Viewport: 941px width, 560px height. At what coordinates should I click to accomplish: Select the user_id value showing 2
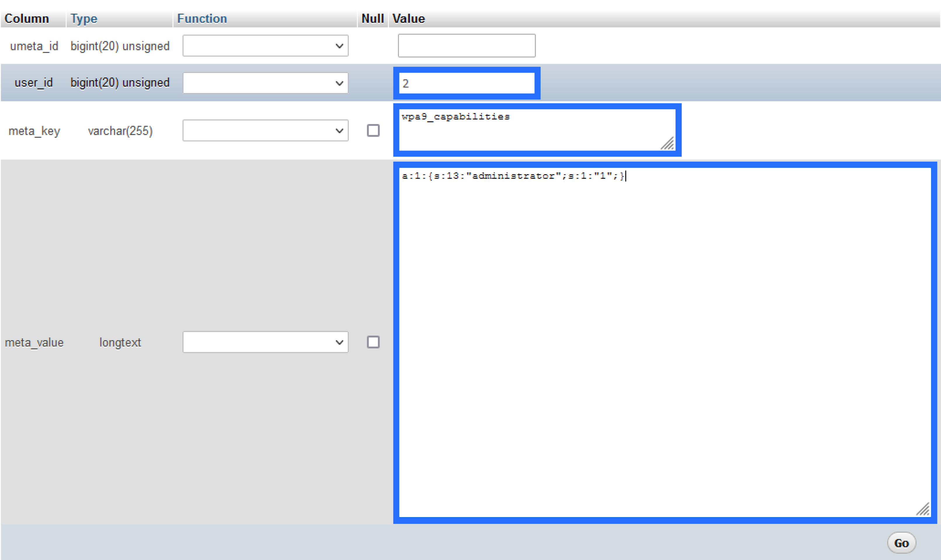[x=467, y=83]
